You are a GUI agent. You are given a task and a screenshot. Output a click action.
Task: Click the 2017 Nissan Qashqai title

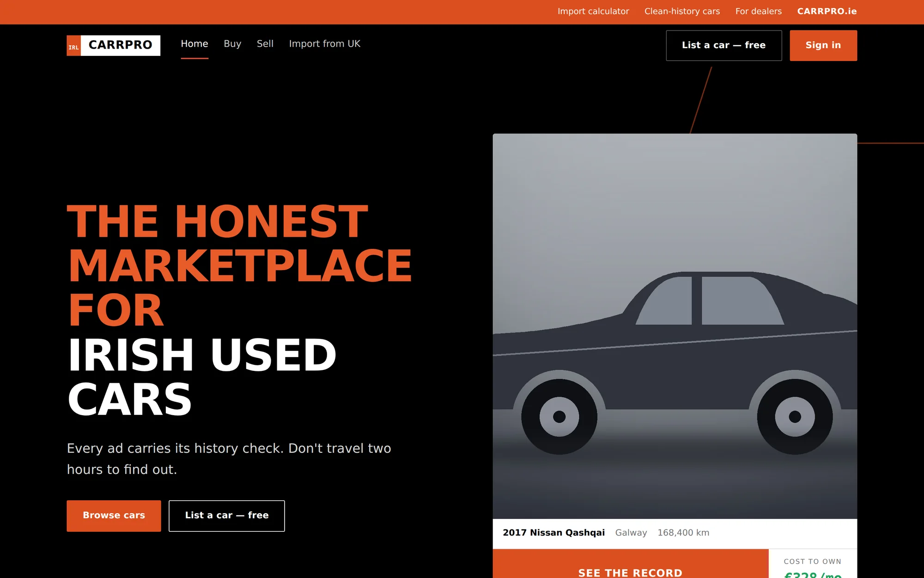(554, 533)
